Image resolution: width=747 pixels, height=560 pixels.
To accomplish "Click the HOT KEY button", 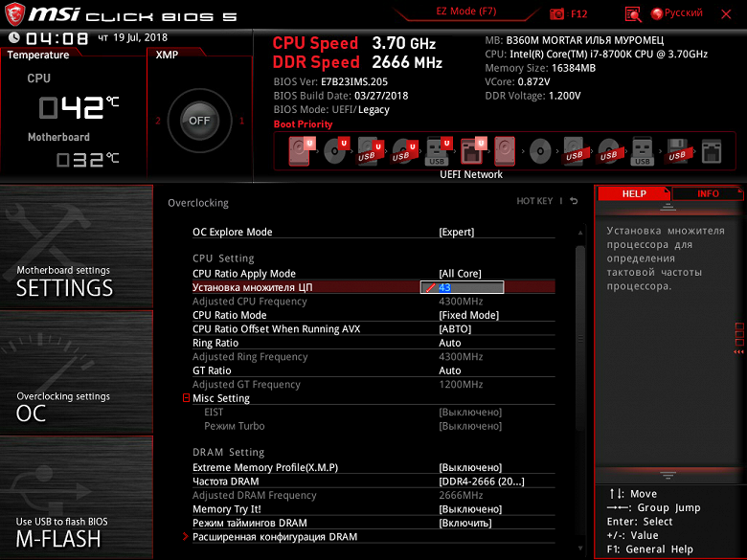I will coord(534,201).
